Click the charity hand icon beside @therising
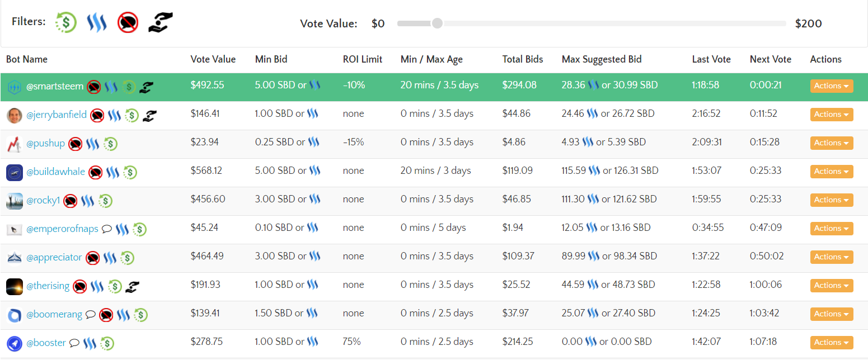The width and height of the screenshot is (868, 360). pyautogui.click(x=132, y=286)
